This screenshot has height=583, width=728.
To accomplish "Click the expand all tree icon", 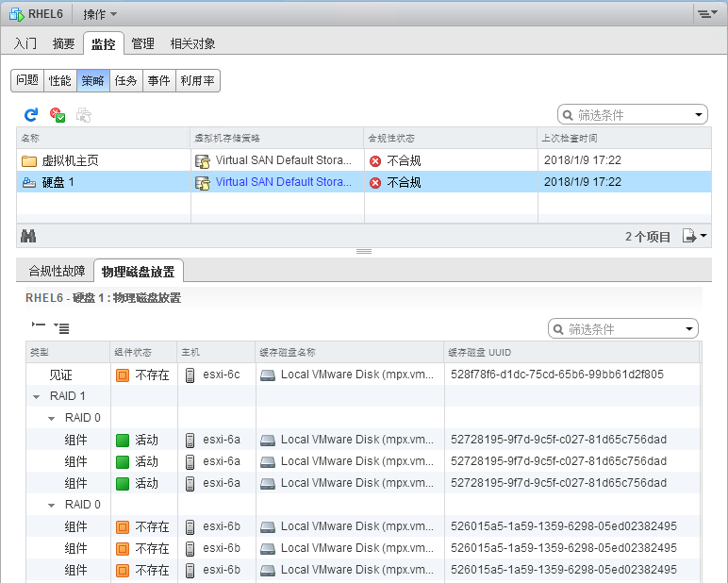I will (x=61, y=328).
